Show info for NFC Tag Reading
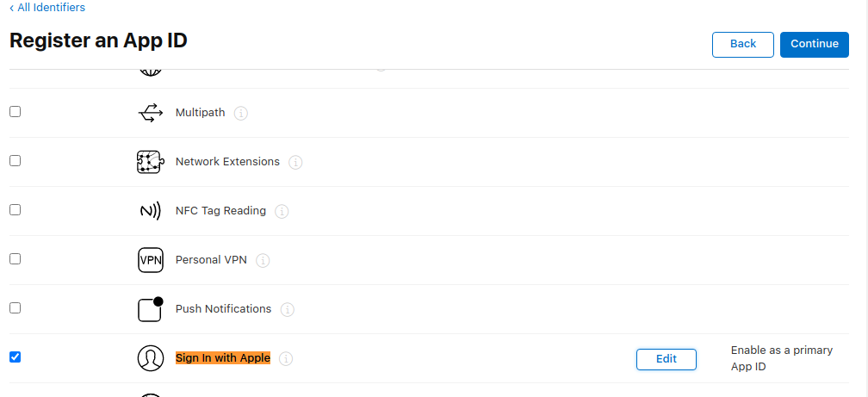The image size is (868, 397). pos(282,211)
